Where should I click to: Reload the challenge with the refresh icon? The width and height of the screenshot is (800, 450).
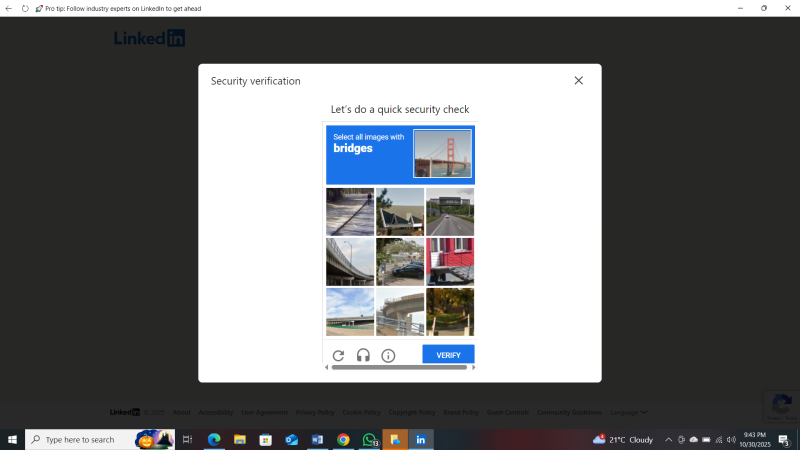(338, 355)
